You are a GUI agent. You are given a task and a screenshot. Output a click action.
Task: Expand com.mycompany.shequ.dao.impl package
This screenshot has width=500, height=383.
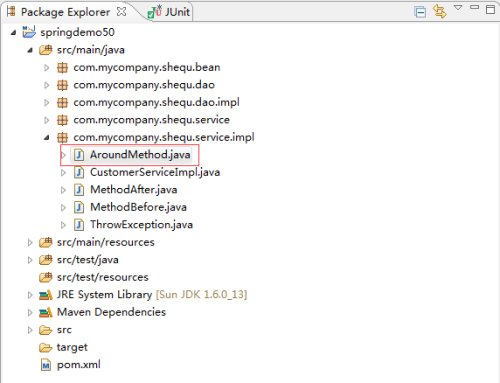click(x=47, y=103)
